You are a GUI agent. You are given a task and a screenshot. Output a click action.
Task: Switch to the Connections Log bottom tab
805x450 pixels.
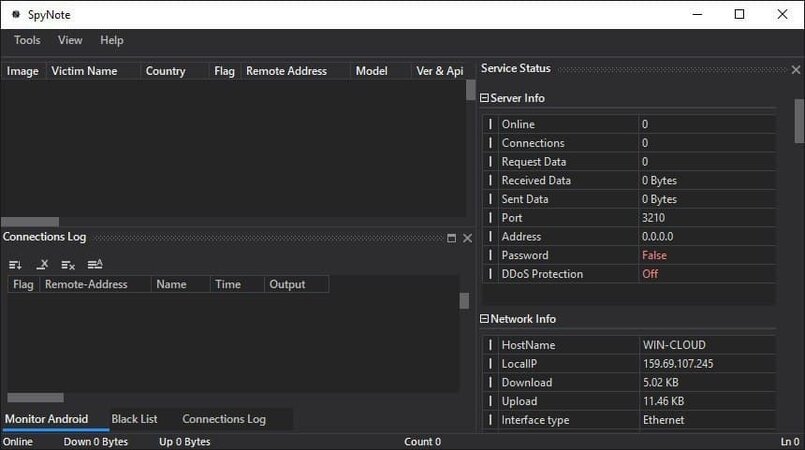[x=224, y=419]
